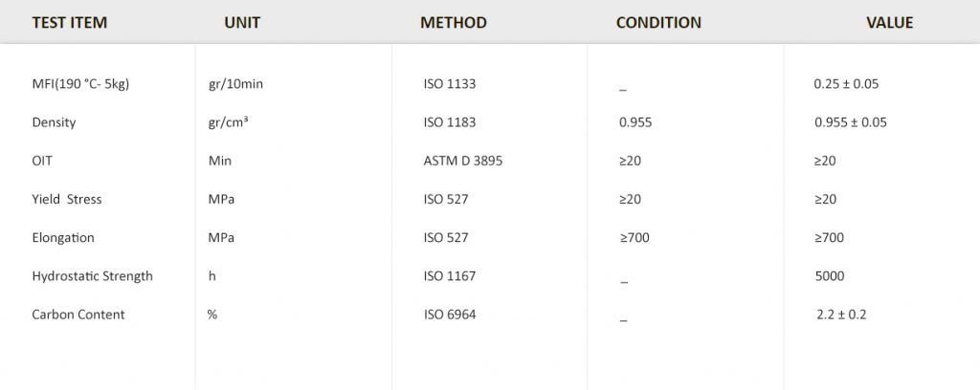This screenshot has width=980, height=390.
Task: Click the 5000 value cell
Action: 830,276
